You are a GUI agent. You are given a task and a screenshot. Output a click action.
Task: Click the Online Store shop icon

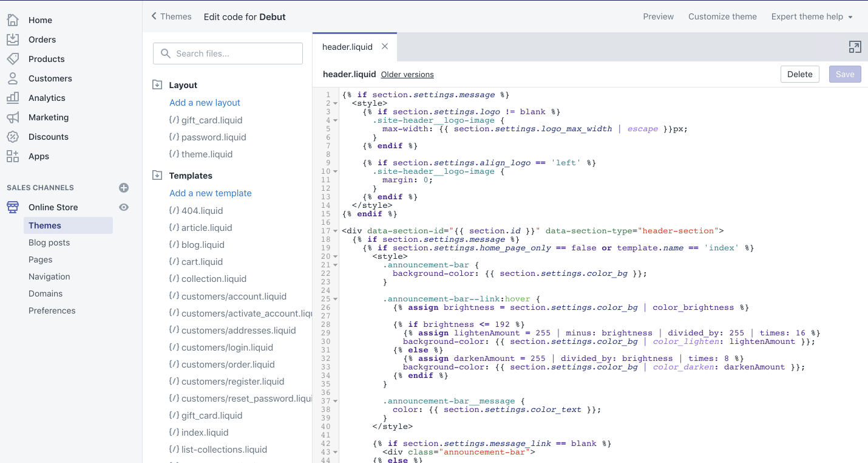[13, 207]
